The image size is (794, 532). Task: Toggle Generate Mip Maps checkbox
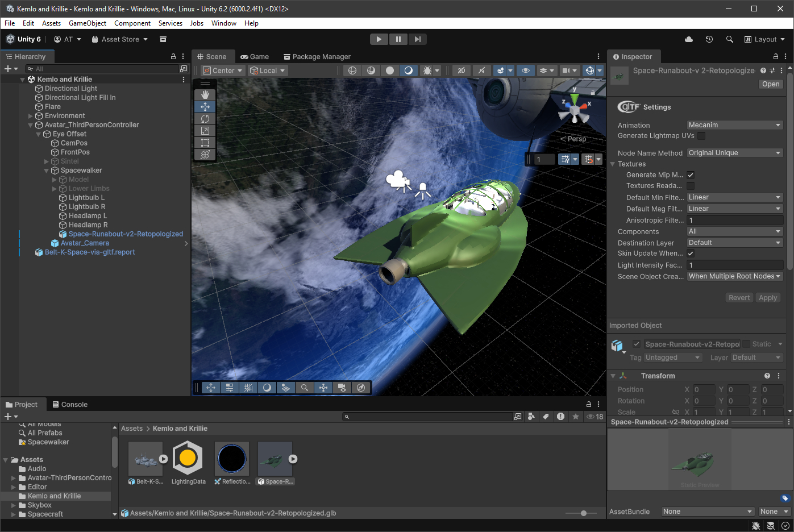[691, 175]
